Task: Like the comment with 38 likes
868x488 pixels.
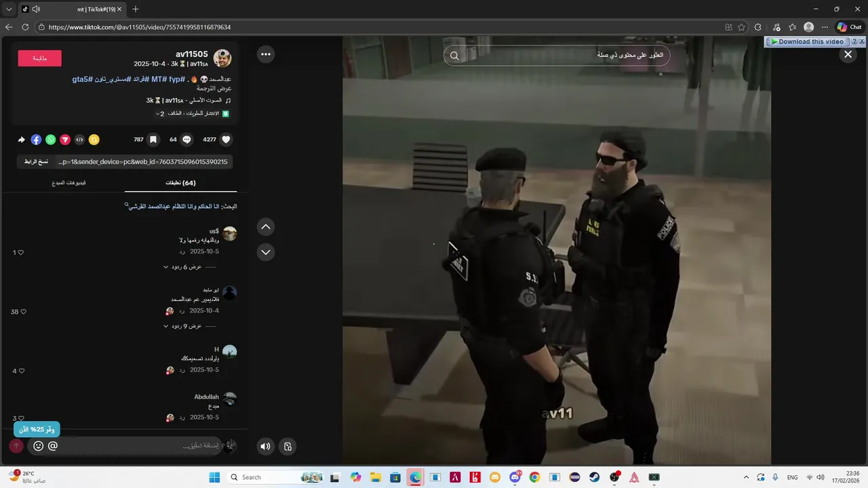Action: (23, 312)
